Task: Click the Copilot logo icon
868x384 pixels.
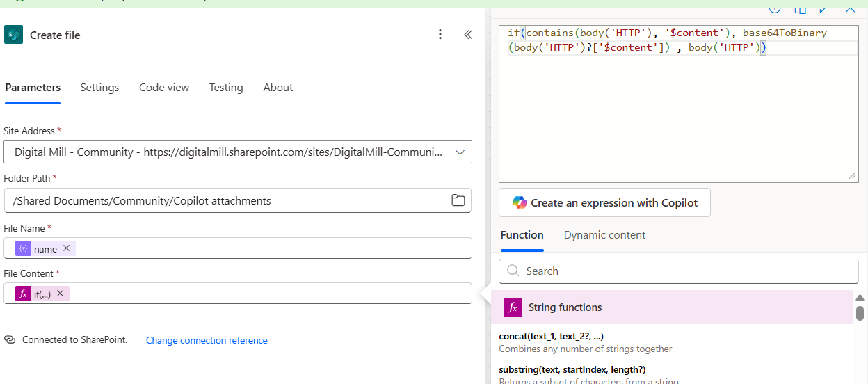Action: coord(520,202)
